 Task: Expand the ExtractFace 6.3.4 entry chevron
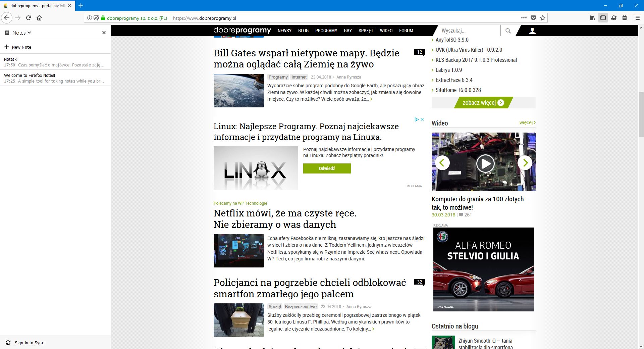pos(433,80)
